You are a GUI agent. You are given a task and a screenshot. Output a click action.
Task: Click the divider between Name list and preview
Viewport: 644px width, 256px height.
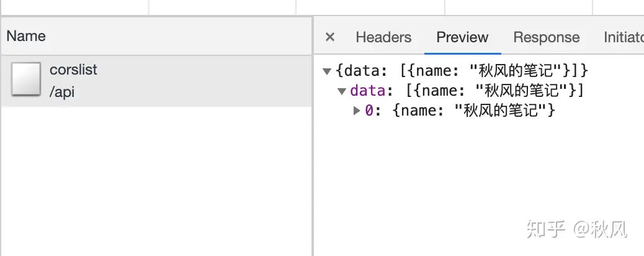[313, 136]
